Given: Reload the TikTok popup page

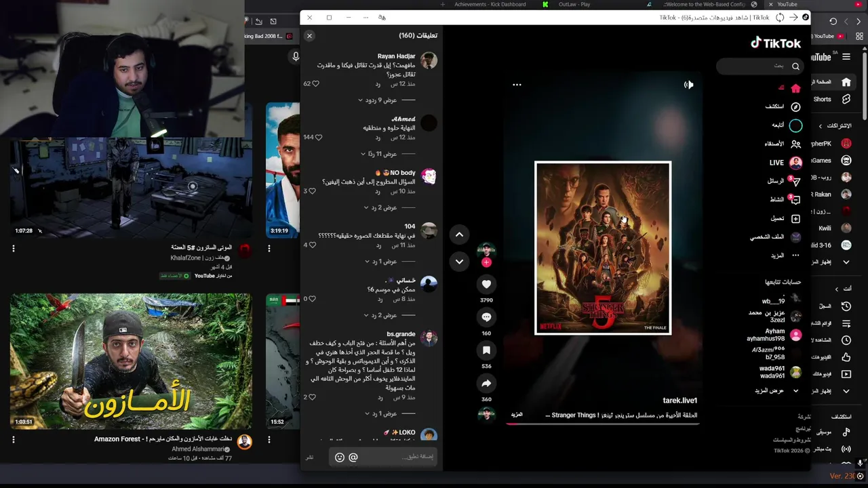Looking at the screenshot, I should (780, 18).
